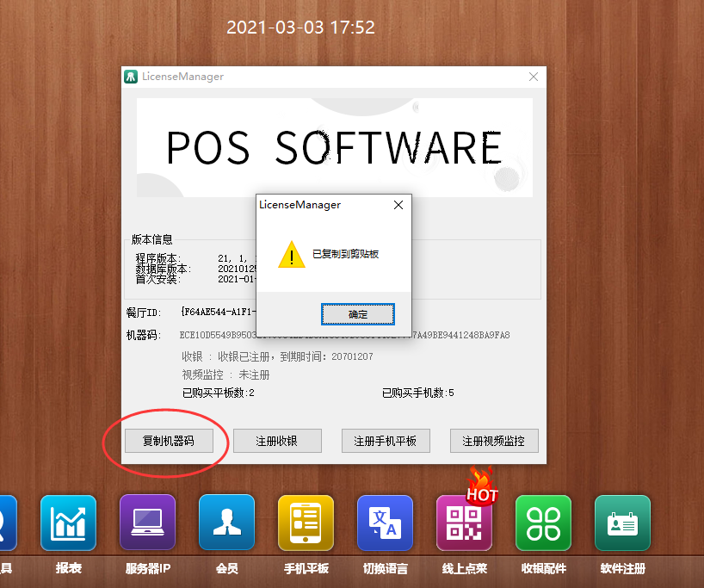Open the 软件注册 software registration icon
The height and width of the screenshot is (588, 704).
622,523
